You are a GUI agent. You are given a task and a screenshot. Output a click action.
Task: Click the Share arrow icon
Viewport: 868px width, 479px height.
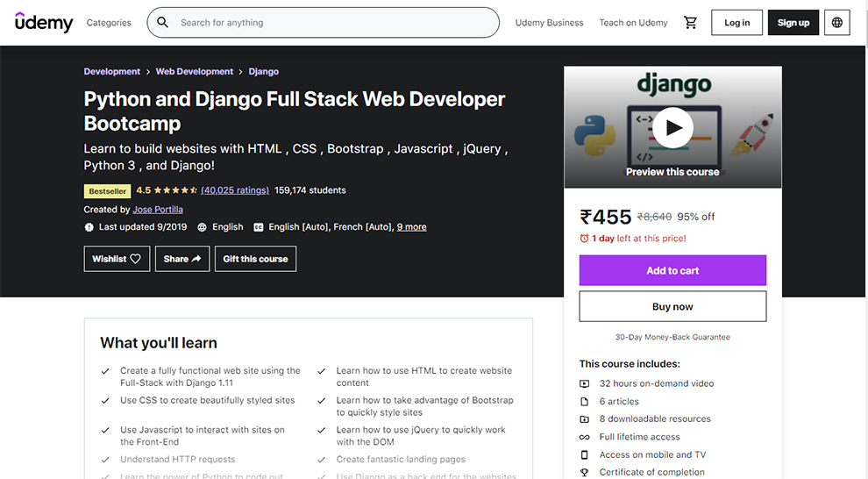pos(196,259)
